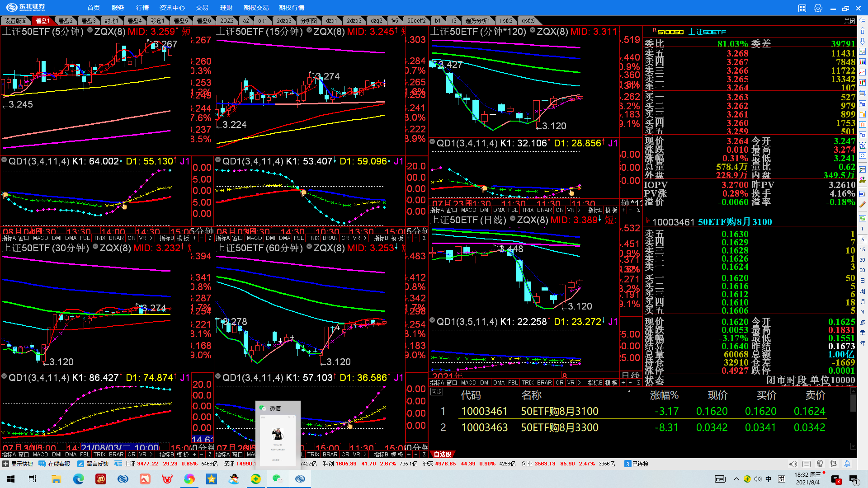Image resolution: width=868 pixels, height=488 pixels.
Task: Click the watchlist scrollbar down arrow
Action: coord(853,446)
